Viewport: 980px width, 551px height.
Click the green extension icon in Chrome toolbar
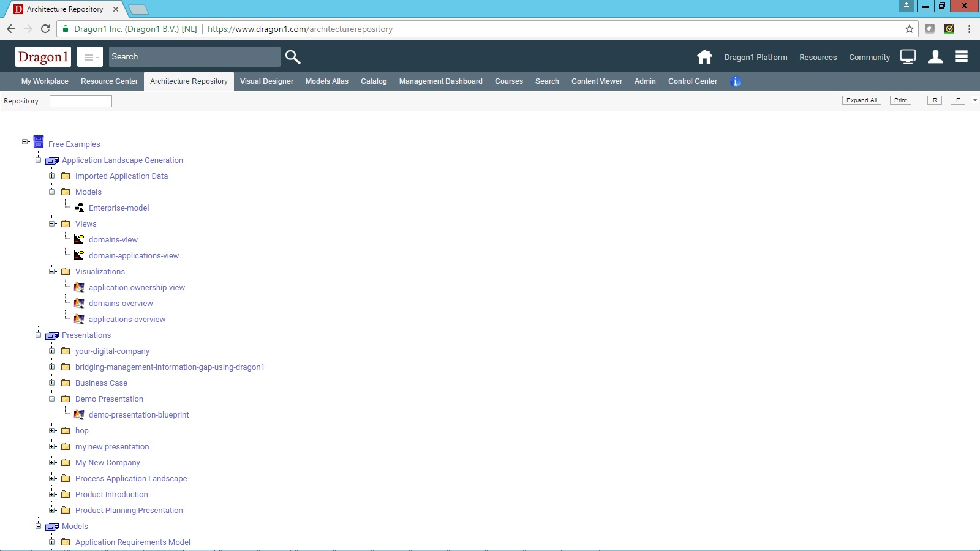point(949,29)
